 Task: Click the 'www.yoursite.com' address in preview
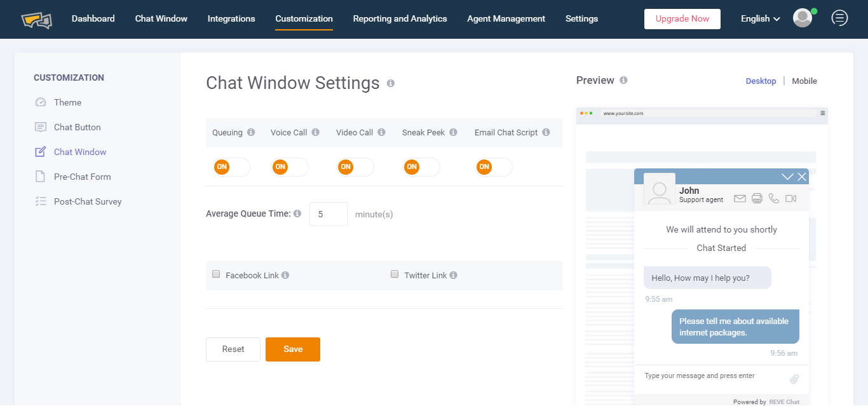[623, 113]
